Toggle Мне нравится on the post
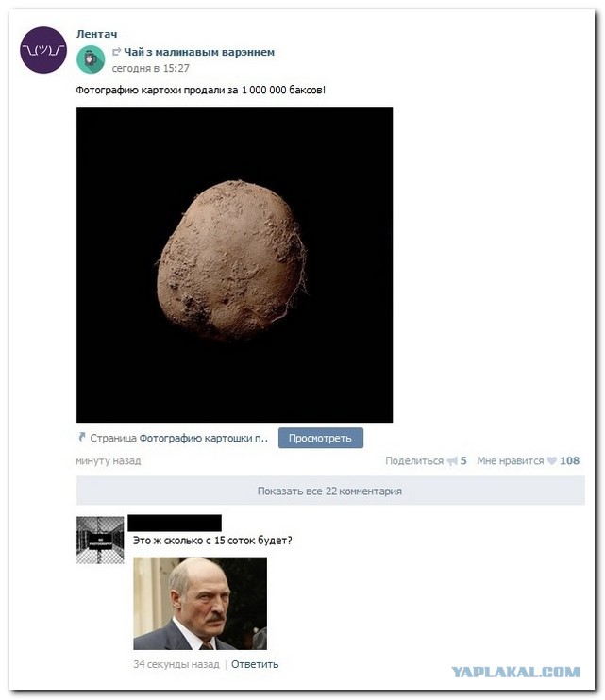The image size is (605, 700). 510,460
